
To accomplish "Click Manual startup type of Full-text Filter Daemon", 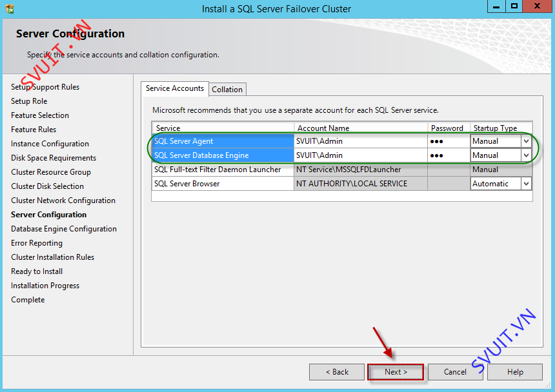I will (x=501, y=170).
